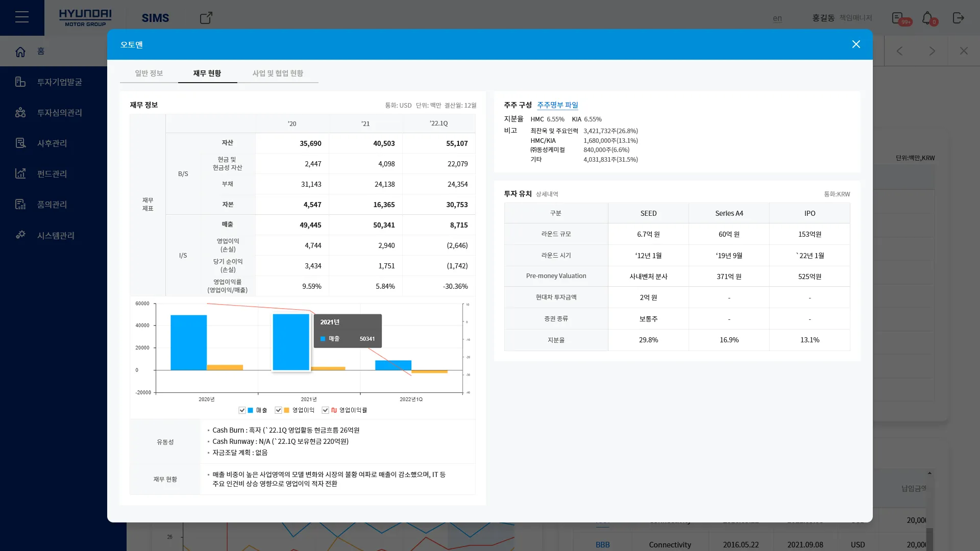Click the 16,365 equity cell
The height and width of the screenshot is (551, 980).
tap(365, 205)
